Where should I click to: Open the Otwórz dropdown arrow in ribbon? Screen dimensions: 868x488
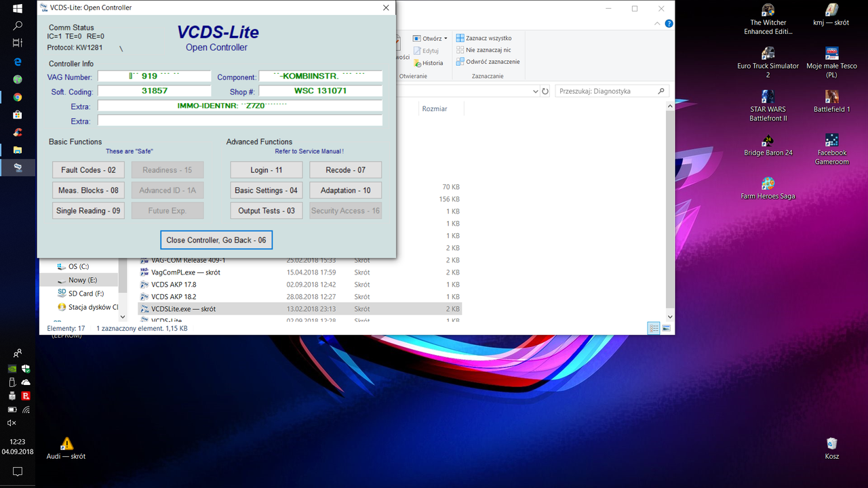(446, 39)
